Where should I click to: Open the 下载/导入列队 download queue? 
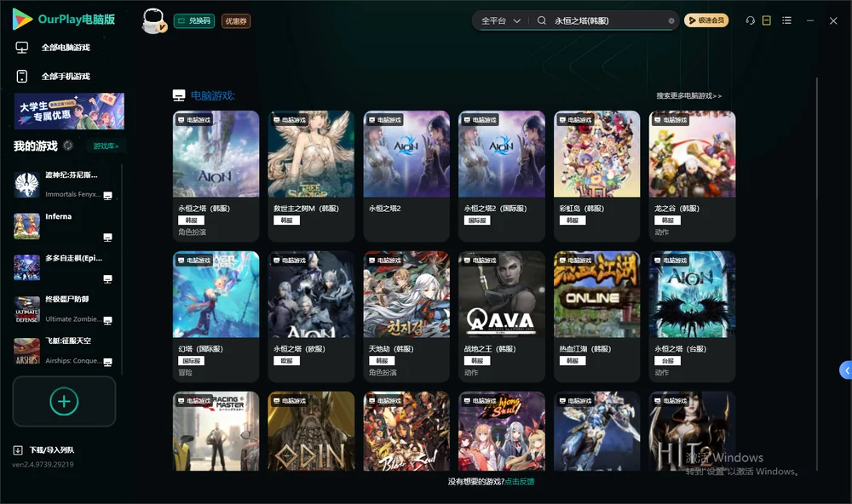[44, 450]
